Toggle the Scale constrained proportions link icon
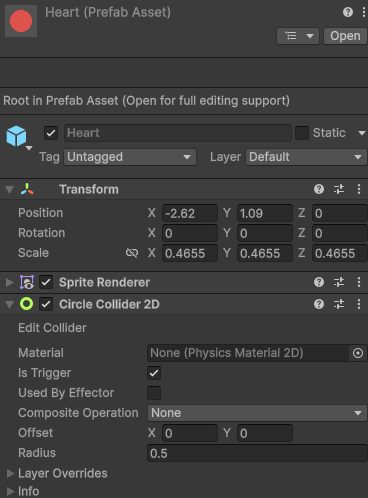The height and width of the screenshot is (498, 368). tap(132, 253)
